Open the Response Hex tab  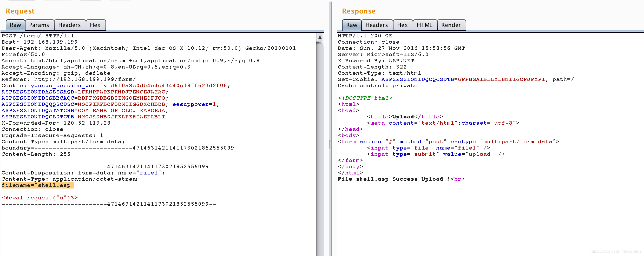(402, 25)
